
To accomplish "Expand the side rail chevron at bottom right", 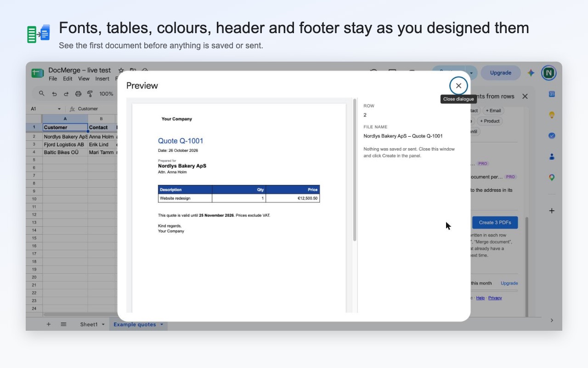I will point(552,320).
